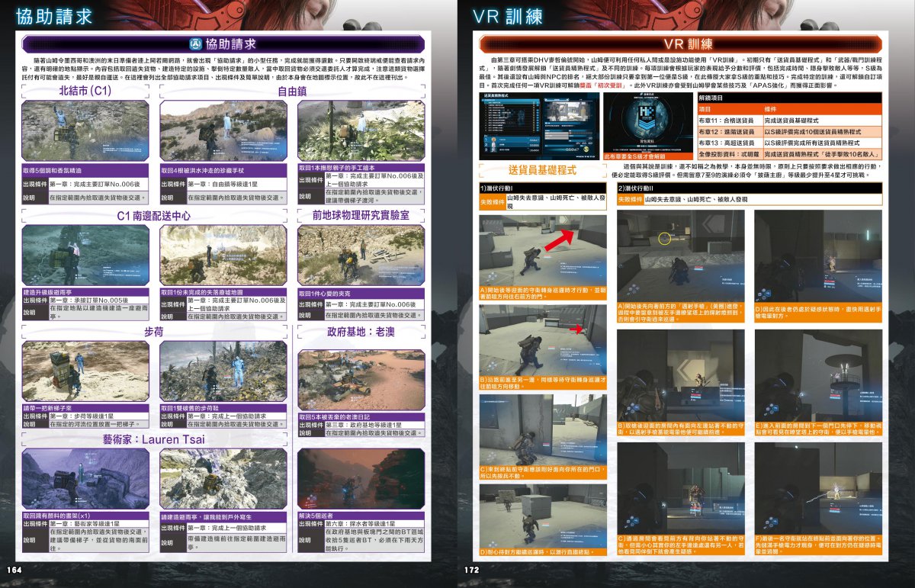Click the 自由鎮 section heading

[x=292, y=92]
